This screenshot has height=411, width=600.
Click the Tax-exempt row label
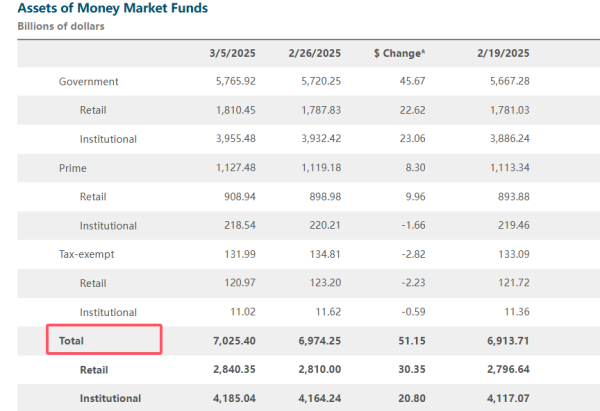pos(88,254)
